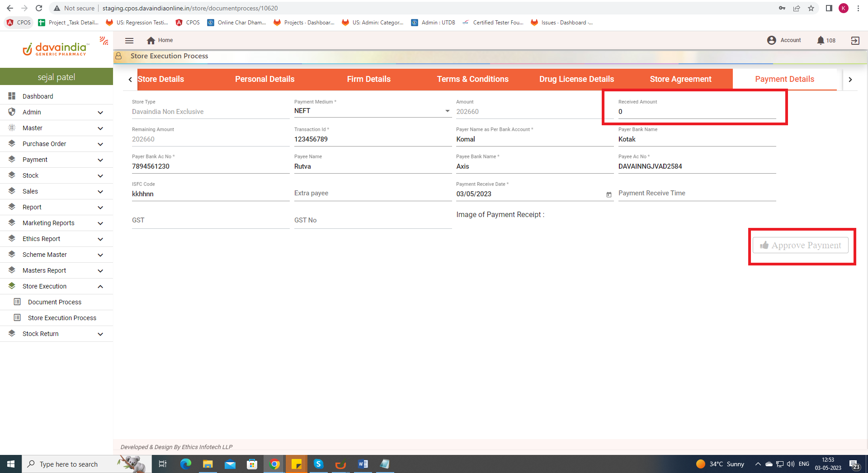Open the Account profile icon
868x473 pixels.
point(772,40)
